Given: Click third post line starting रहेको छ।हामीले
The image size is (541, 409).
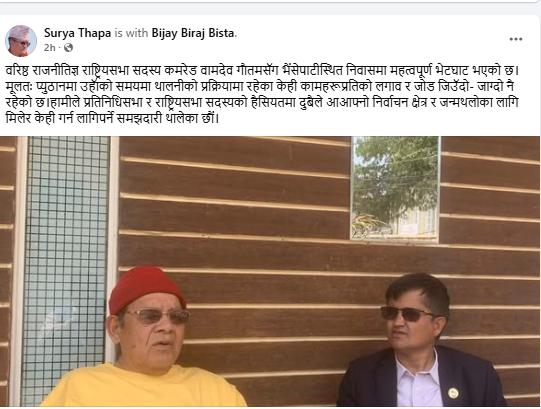Looking at the screenshot, I should click(x=262, y=103).
